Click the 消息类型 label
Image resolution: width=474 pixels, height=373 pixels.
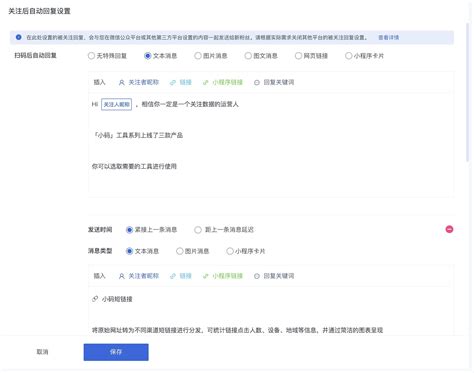100,251
